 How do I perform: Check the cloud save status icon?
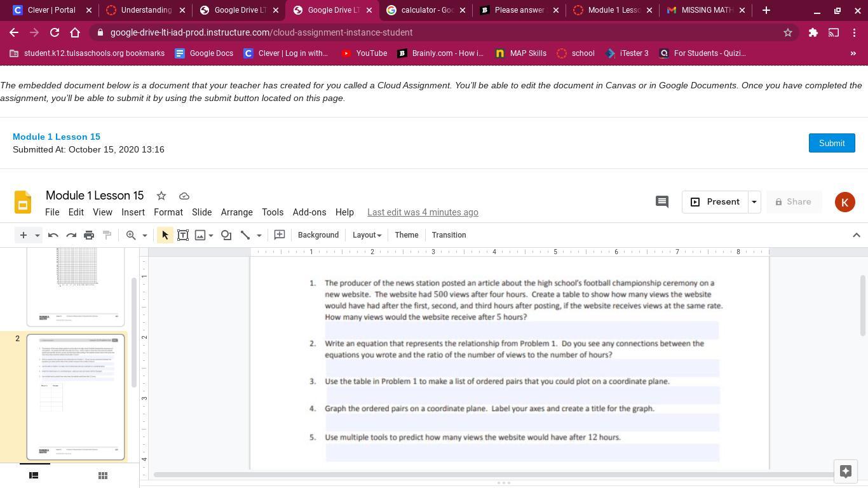(x=184, y=196)
